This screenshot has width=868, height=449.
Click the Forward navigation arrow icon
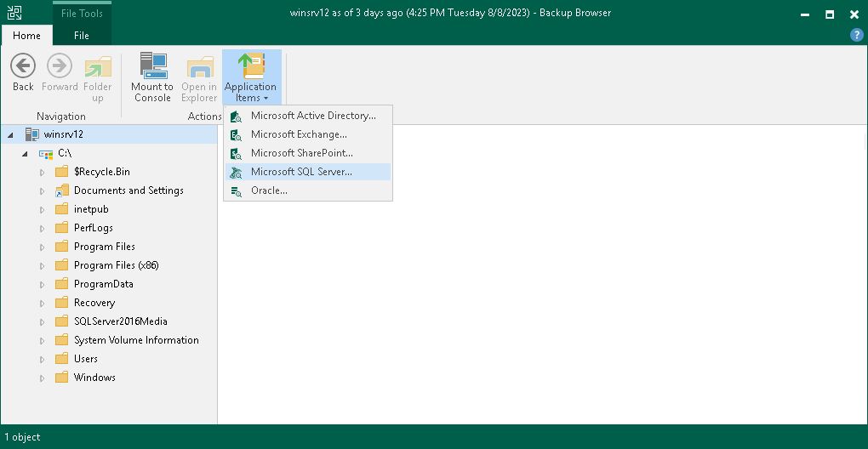[x=60, y=65]
